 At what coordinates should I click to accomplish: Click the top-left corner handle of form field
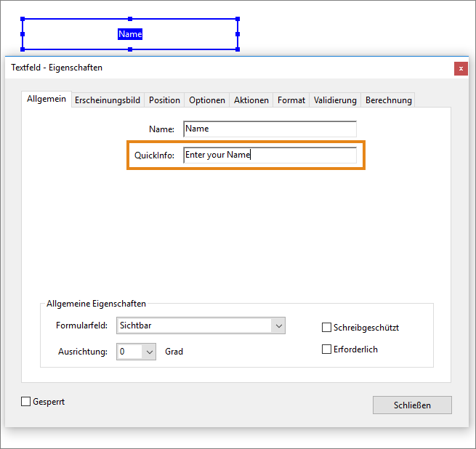[x=23, y=20]
